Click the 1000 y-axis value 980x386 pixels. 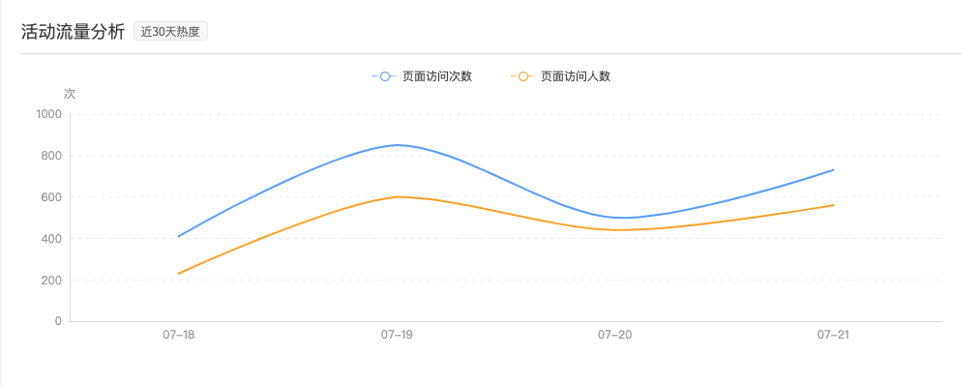tap(49, 114)
